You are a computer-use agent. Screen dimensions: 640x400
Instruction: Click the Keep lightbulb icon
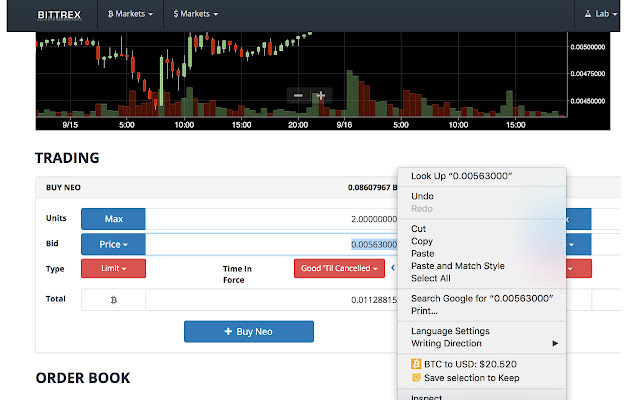click(416, 378)
